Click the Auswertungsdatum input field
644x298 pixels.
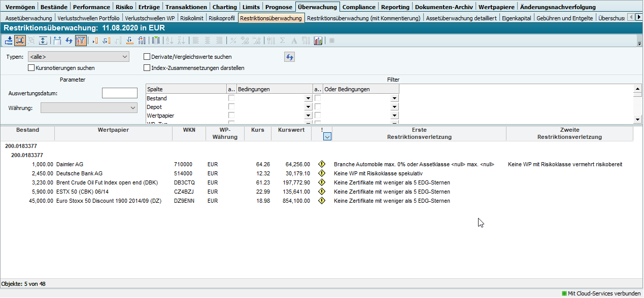tap(120, 93)
